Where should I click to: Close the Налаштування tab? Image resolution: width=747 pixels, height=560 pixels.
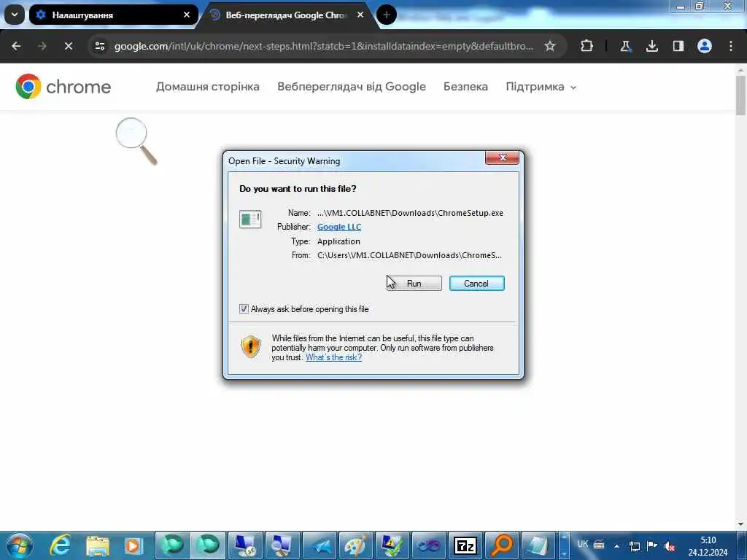187,15
